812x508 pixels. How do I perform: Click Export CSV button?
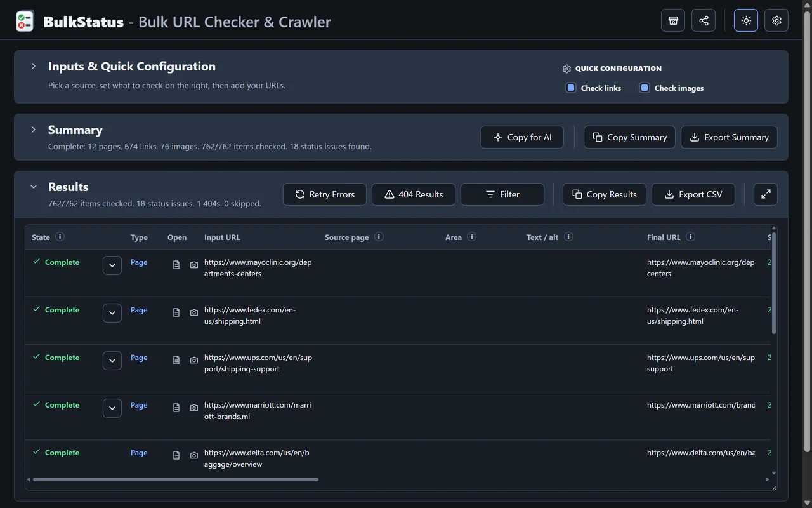pos(693,194)
